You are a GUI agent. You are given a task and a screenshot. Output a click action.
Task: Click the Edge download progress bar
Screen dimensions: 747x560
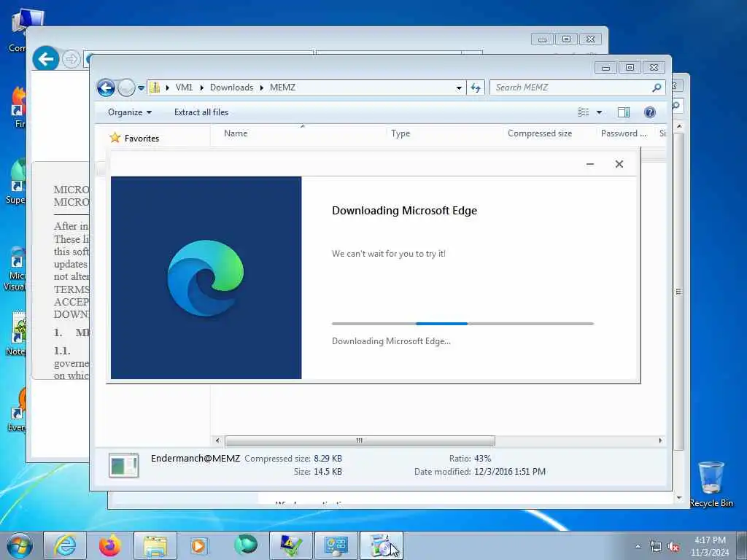(x=462, y=324)
